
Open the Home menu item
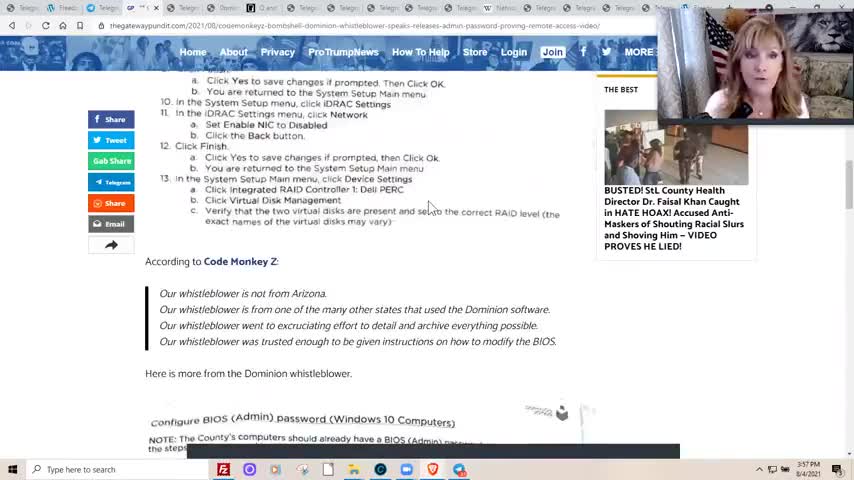[x=193, y=52]
